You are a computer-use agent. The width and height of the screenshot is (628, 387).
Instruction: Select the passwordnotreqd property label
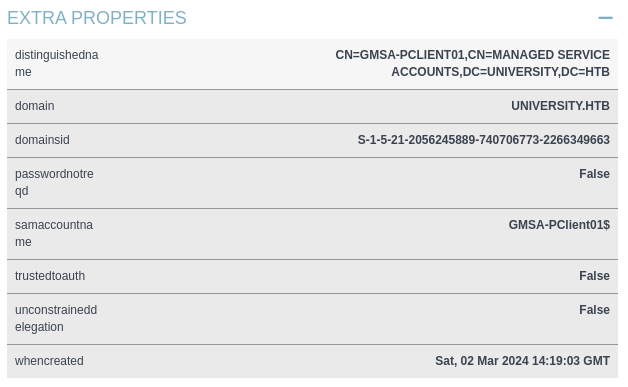[x=54, y=182]
